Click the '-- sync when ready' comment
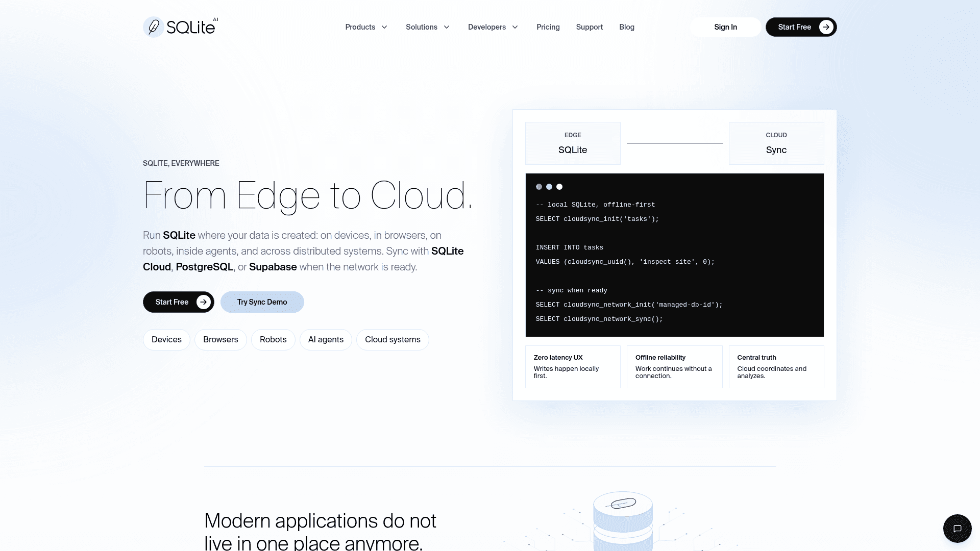The image size is (980, 551). pos(572,290)
